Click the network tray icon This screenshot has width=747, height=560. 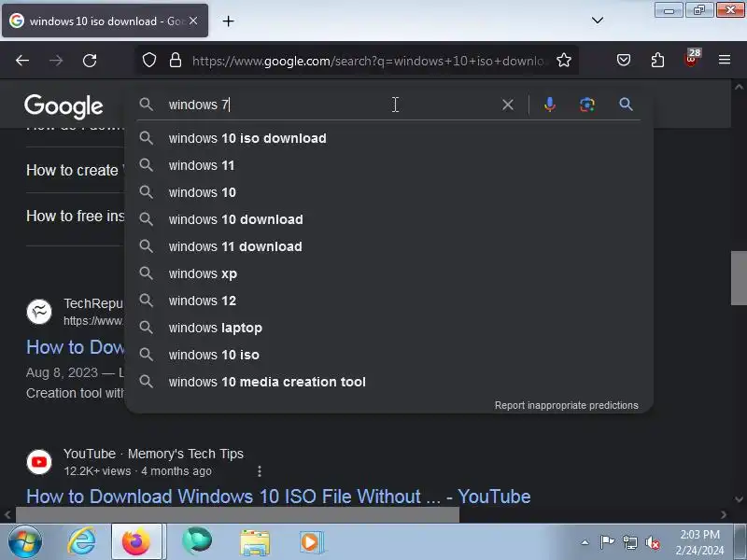click(629, 542)
